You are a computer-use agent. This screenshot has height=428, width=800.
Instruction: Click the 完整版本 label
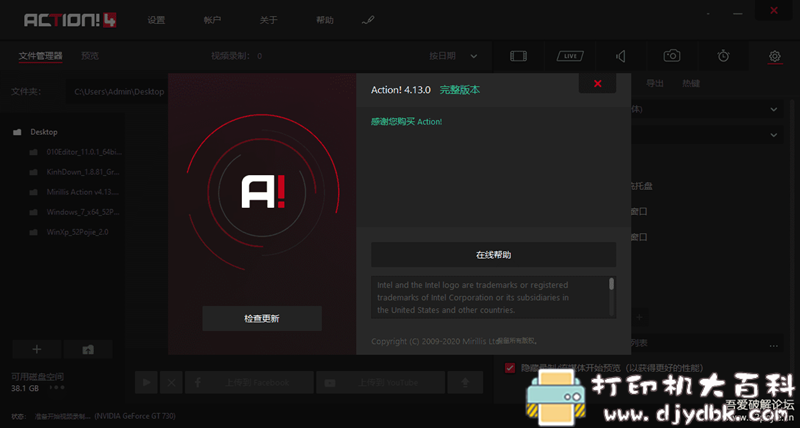(460, 90)
